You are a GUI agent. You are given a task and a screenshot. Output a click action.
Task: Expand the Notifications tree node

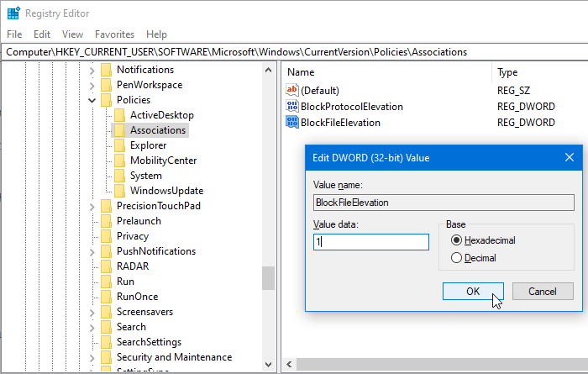pos(92,70)
